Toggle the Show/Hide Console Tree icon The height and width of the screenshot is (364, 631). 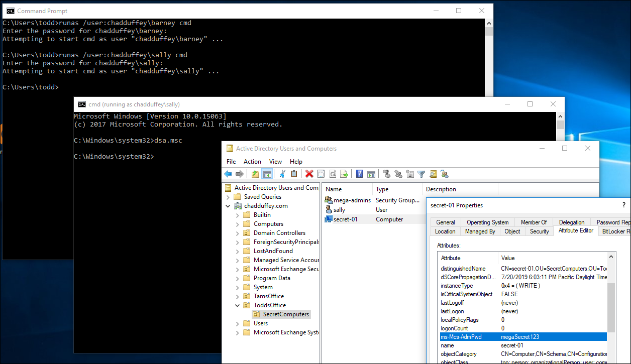[267, 174]
